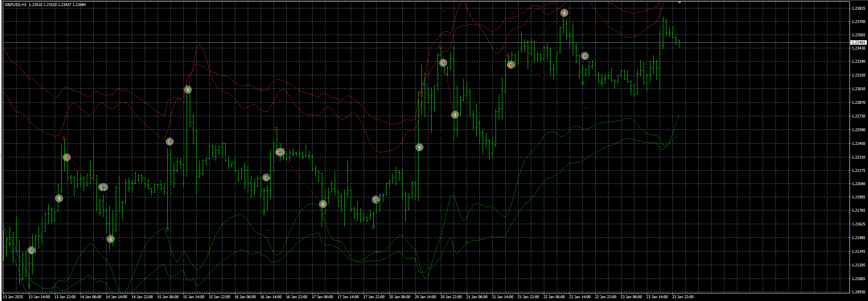Viewport: 868px width, 301px height.
Task: Select the orange close marker at 15 Jan 14:00 peak
Action: pos(187,90)
